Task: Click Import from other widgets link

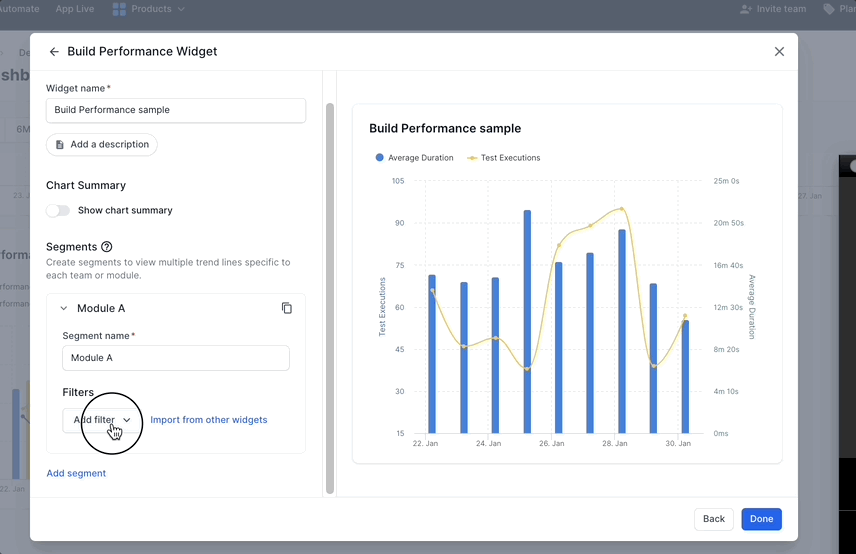Action: 209,420
